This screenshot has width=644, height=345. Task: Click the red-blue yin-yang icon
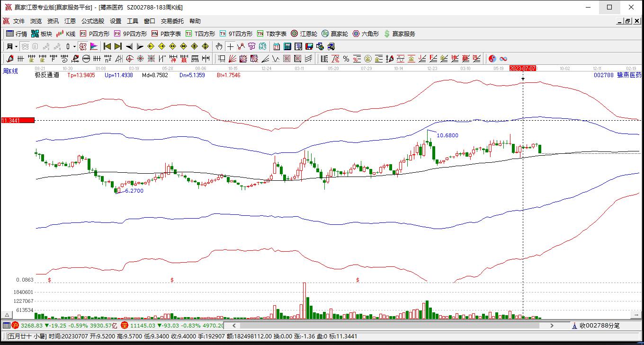[492, 59]
